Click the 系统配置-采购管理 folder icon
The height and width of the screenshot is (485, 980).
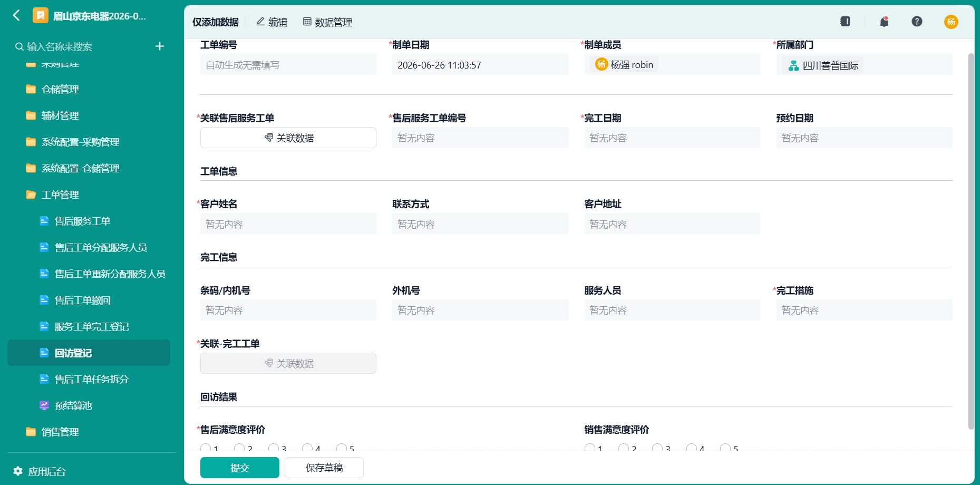(x=31, y=142)
